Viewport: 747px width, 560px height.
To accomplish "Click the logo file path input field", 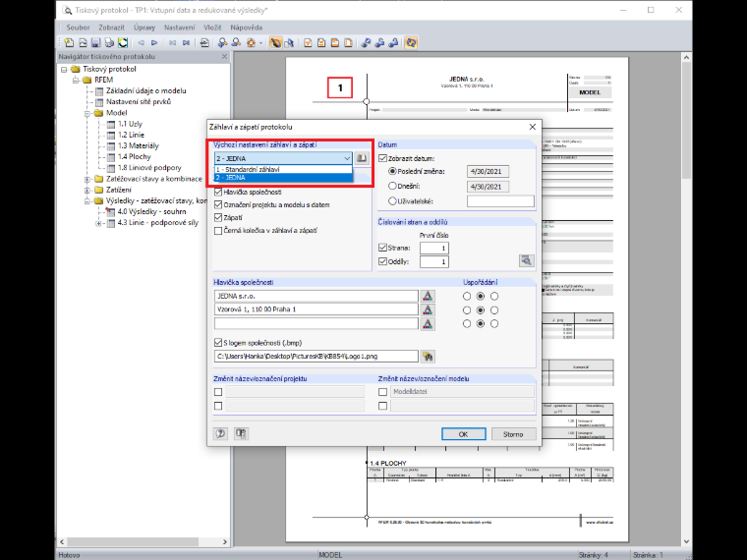I will [x=316, y=356].
